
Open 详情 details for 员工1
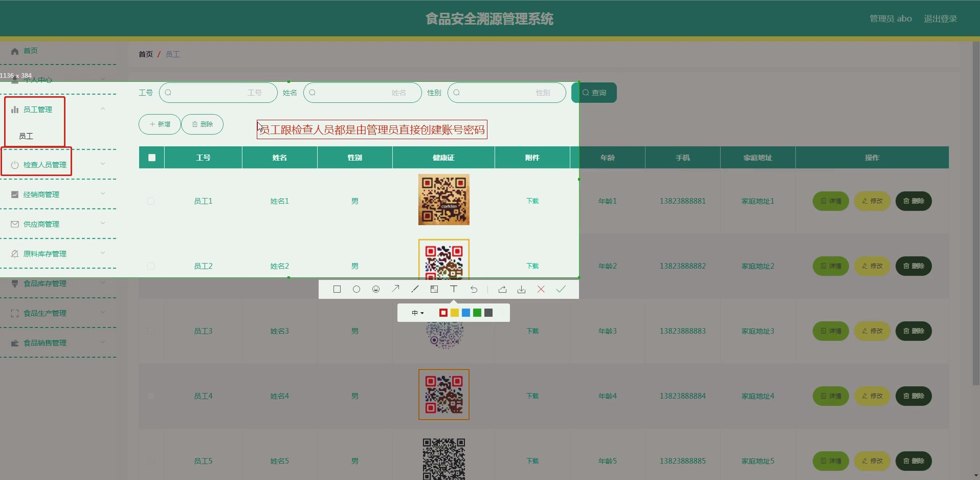pos(831,201)
